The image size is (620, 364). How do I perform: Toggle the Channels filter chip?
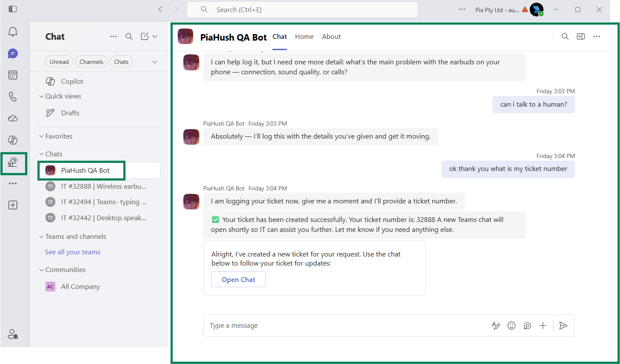91,62
